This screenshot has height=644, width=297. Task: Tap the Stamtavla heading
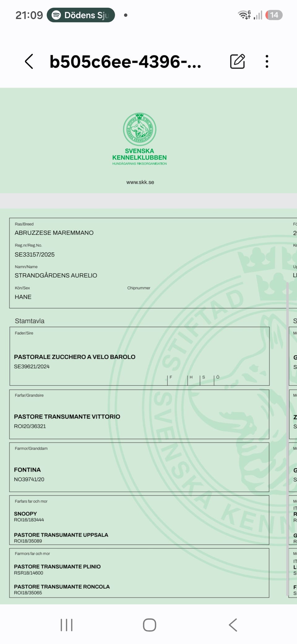pos(30,321)
